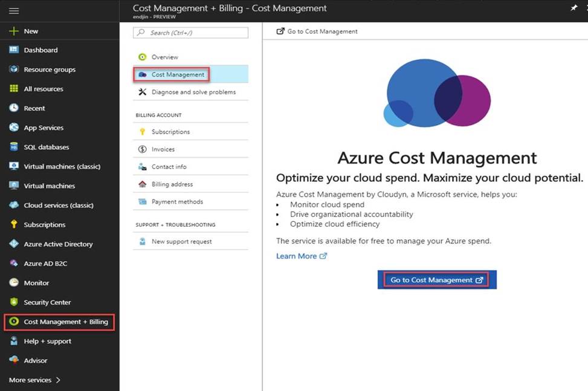Viewport: 588px width, 391px height.
Task: Select Cost Management in blade menu
Action: 177,74
